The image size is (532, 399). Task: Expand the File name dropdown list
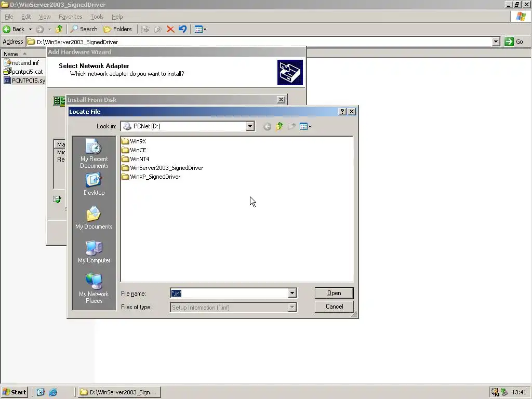[292, 293]
